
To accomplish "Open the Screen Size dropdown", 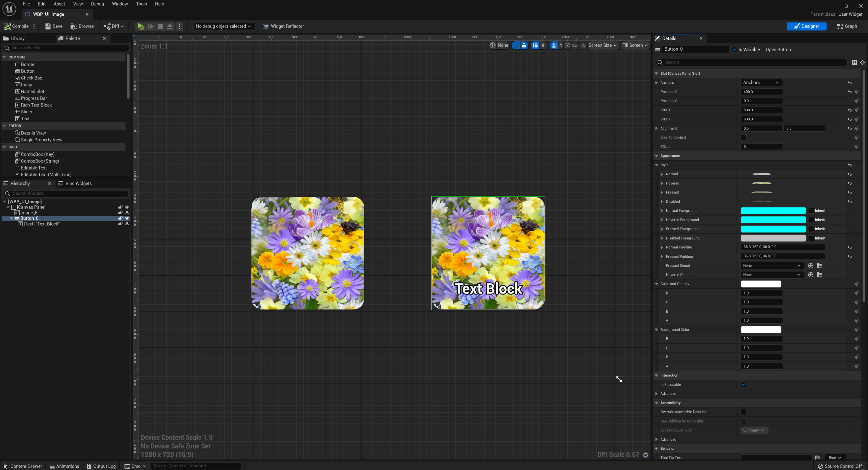I will (602, 45).
